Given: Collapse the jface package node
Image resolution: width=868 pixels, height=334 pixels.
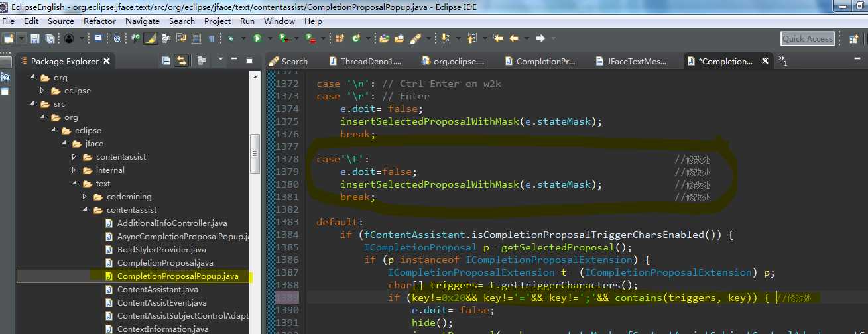Looking at the screenshot, I should (64, 144).
